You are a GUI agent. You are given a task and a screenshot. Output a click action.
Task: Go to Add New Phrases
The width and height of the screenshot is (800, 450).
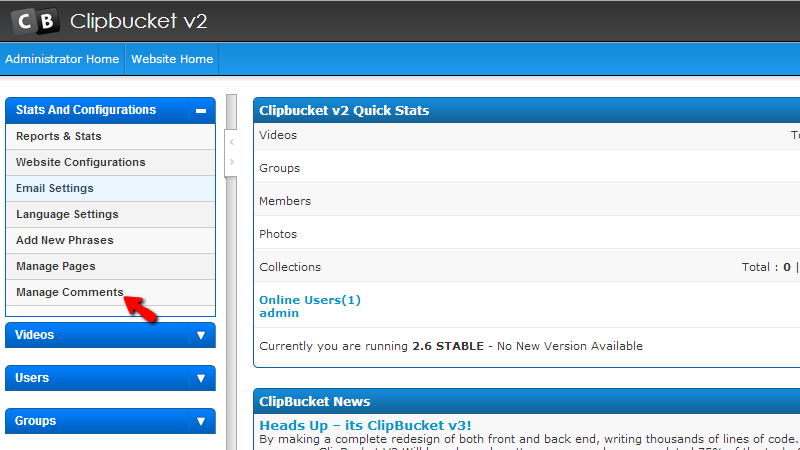(111, 240)
